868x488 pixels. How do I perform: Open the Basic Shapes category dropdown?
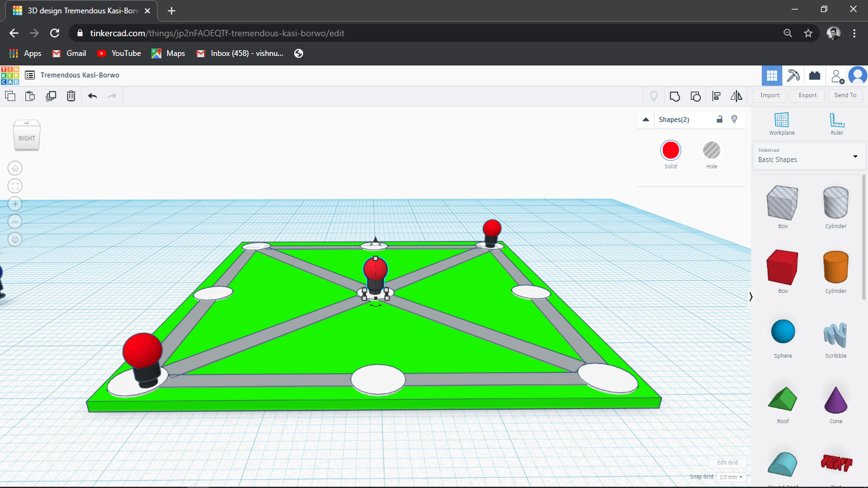click(x=809, y=156)
